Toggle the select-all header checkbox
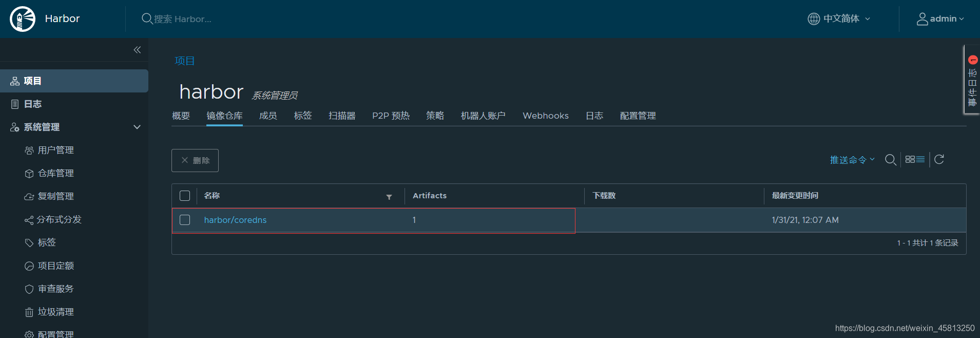Screen dimensions: 980x338 pyautogui.click(x=185, y=196)
